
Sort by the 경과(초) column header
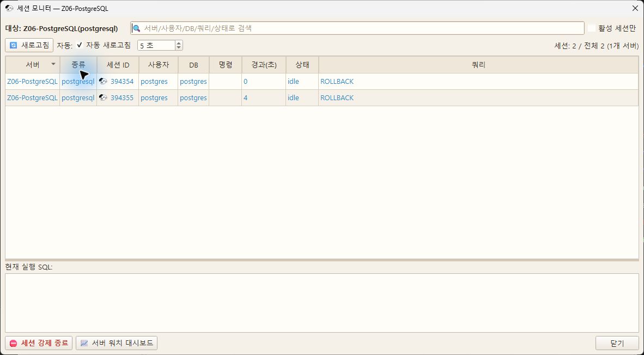pyautogui.click(x=264, y=65)
